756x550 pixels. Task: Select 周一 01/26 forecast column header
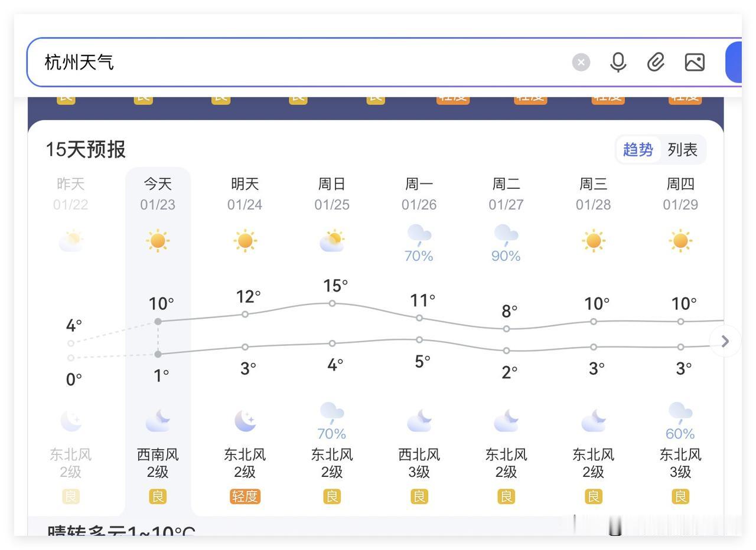419,194
